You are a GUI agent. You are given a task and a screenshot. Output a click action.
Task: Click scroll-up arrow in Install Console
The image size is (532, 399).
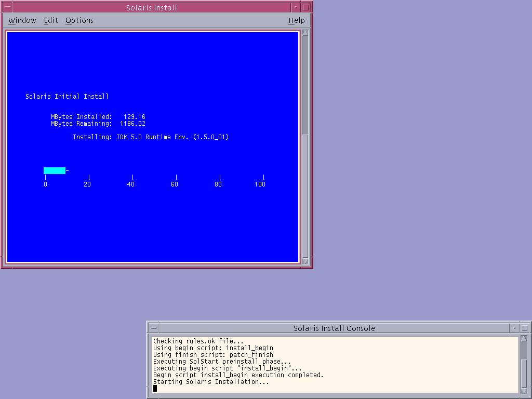[x=524, y=339]
